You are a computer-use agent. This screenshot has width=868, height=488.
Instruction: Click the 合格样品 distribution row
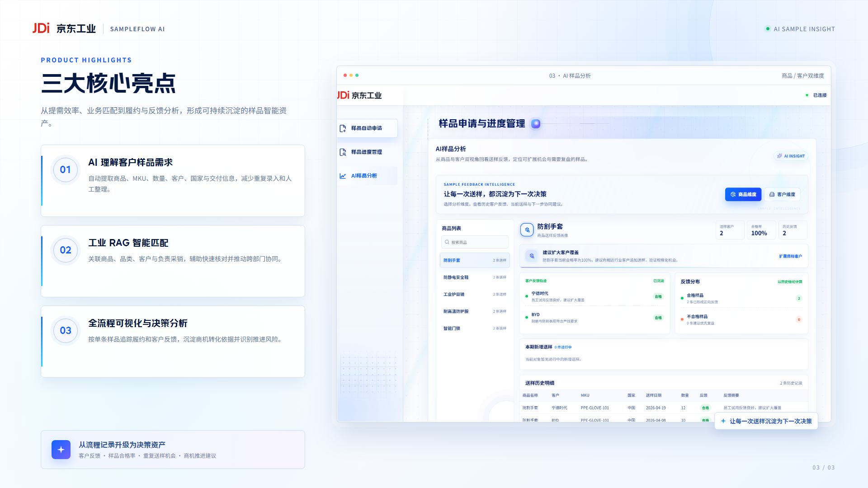click(x=741, y=298)
